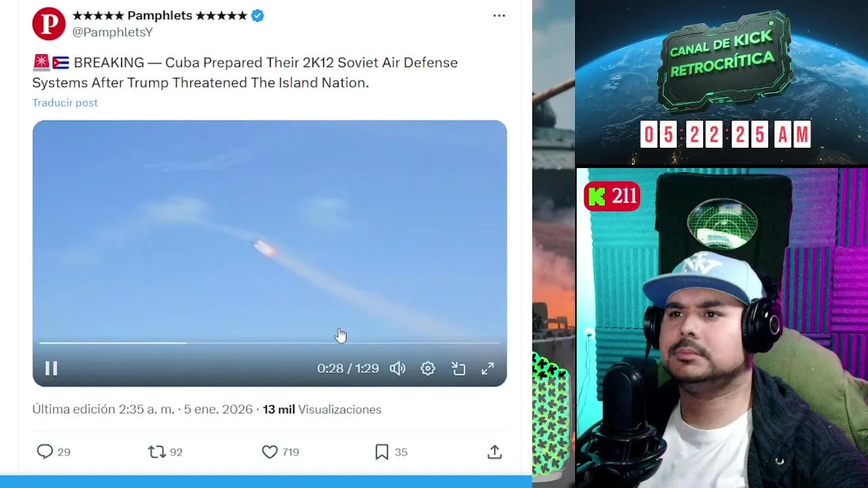Enter fullscreen with expand arrows icon
The width and height of the screenshot is (868, 488).
click(488, 368)
